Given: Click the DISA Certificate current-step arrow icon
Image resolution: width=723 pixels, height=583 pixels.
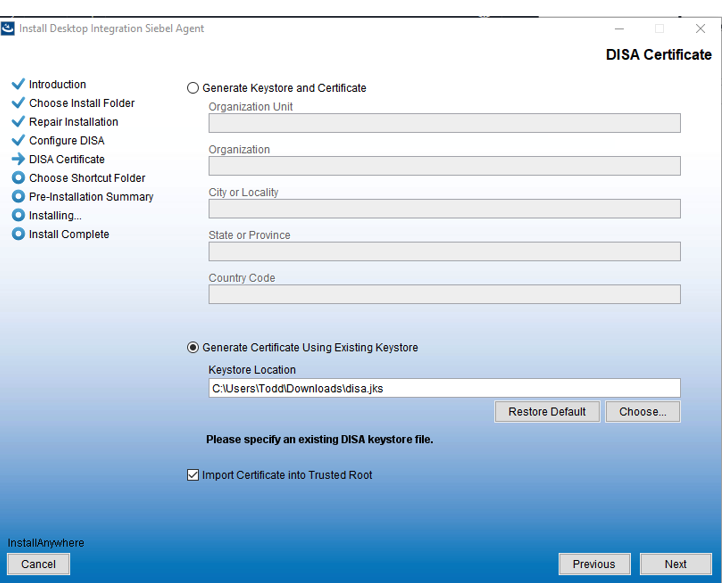Looking at the screenshot, I should tap(18, 159).
